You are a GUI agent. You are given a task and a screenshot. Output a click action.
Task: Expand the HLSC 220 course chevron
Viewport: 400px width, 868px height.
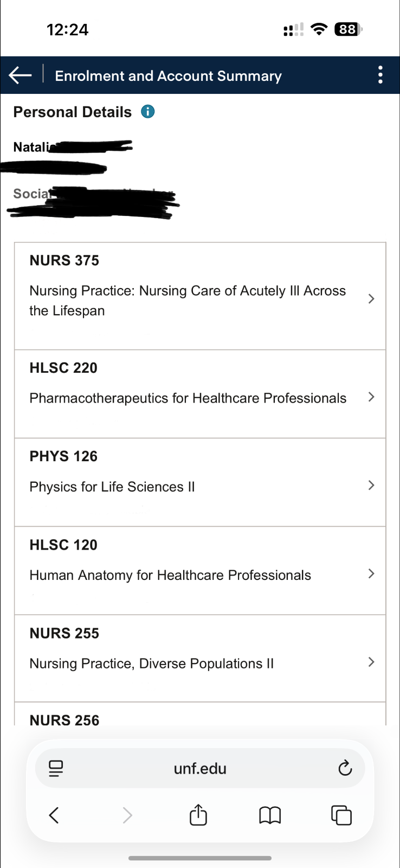(371, 397)
